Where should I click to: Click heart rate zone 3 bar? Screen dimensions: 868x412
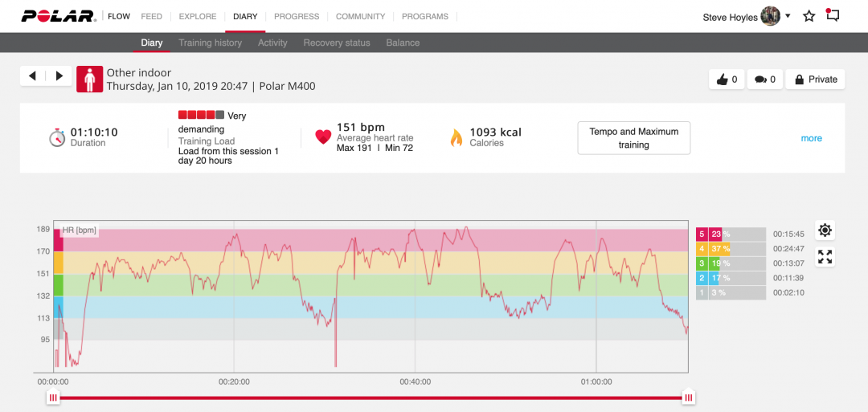(731, 263)
